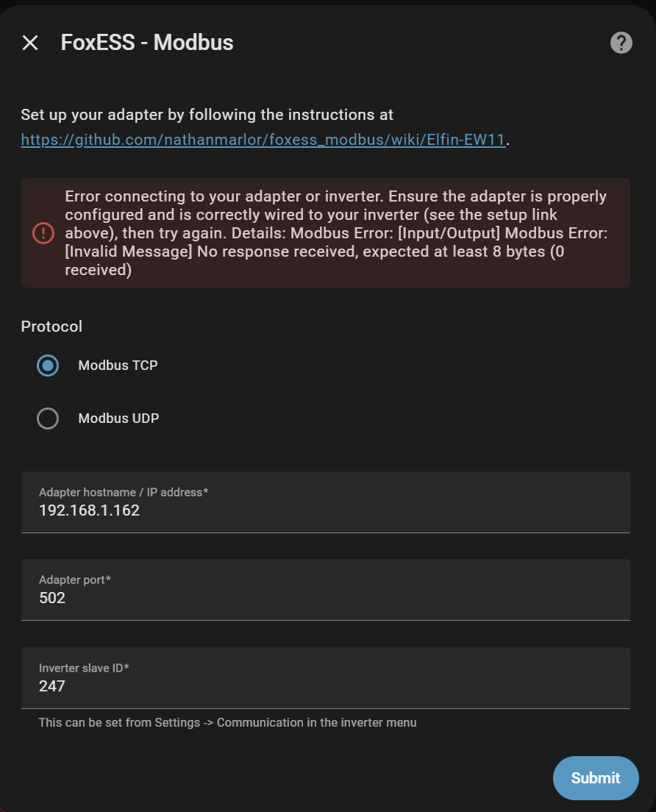656x812 pixels.
Task: Focus the field containing 192.168.1.162
Action: point(325,510)
